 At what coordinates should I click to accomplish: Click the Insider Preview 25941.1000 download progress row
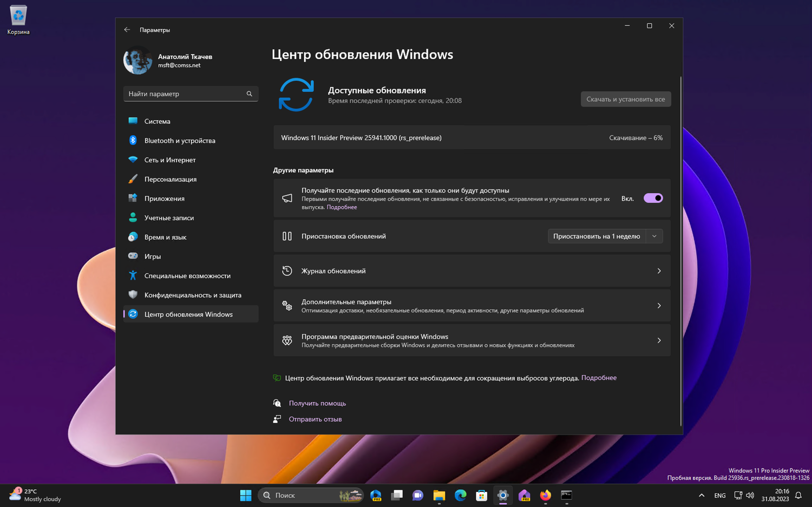click(471, 137)
